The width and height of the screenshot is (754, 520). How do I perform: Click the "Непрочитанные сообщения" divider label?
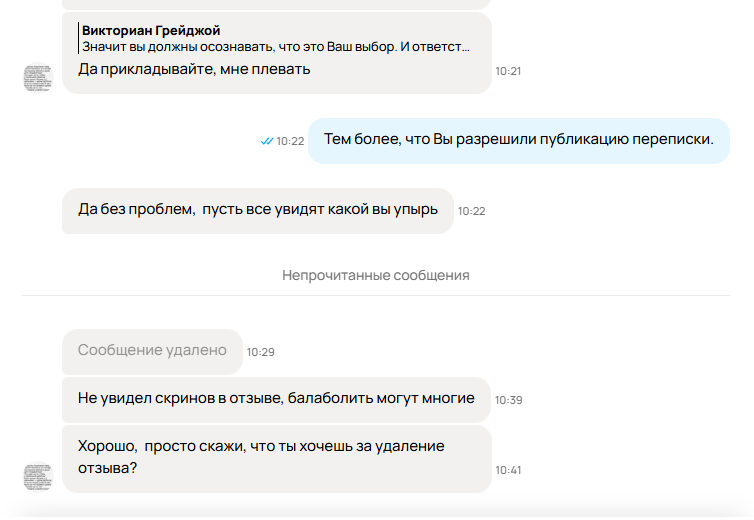(x=376, y=275)
